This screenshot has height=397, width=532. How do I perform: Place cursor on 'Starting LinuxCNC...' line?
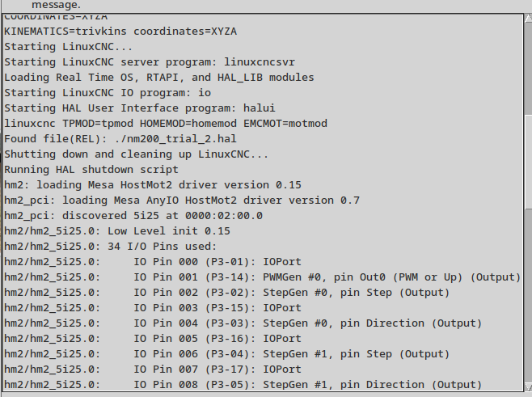(x=68, y=46)
